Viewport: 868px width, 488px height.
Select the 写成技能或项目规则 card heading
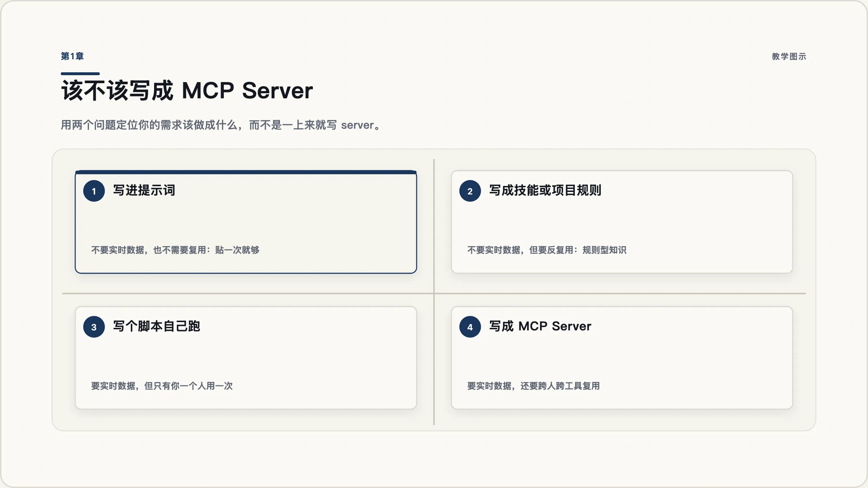point(545,190)
